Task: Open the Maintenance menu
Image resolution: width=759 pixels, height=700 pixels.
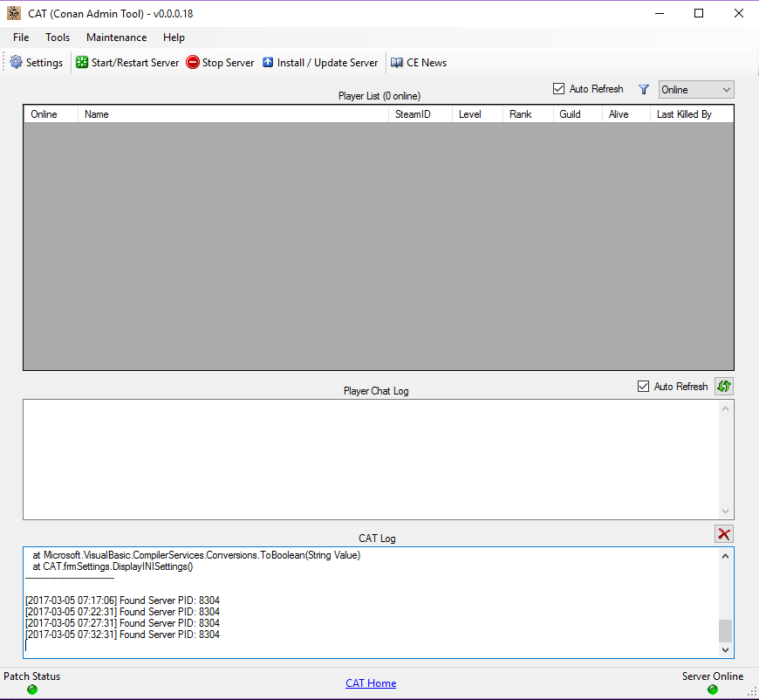Action: click(x=116, y=38)
